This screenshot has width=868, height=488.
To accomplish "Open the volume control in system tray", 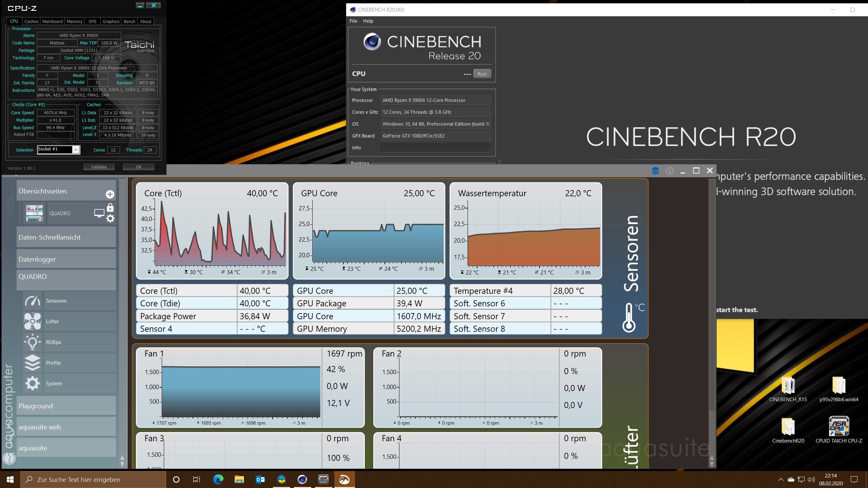I will pyautogui.click(x=811, y=480).
